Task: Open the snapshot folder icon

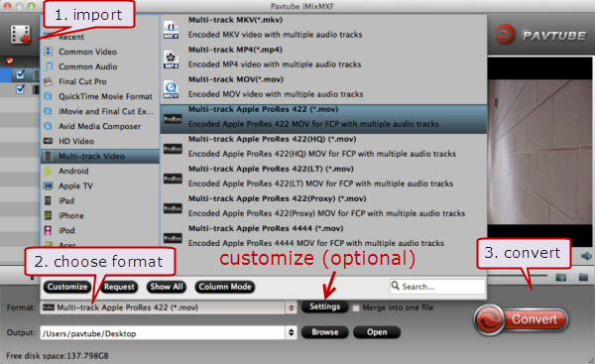Action: [x=583, y=278]
